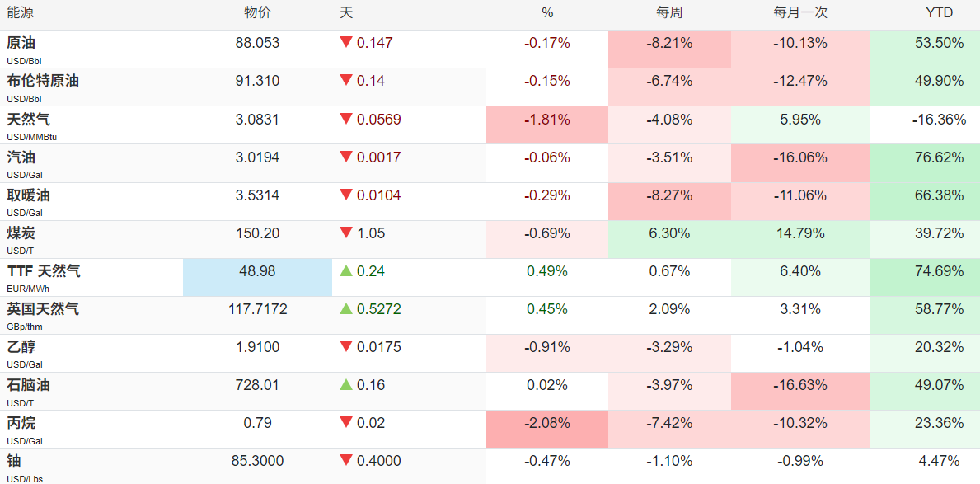The image size is (980, 484).
Task: Click the 乙醇 price value 1.9100
Action: 257,347
